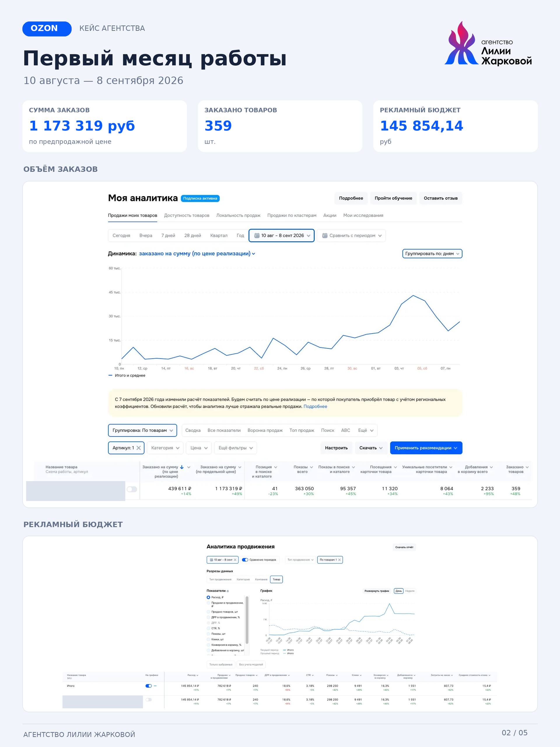This screenshot has height=747, width=560.
Task: Toggle the Сравнение периодов switch
Action: tap(245, 560)
